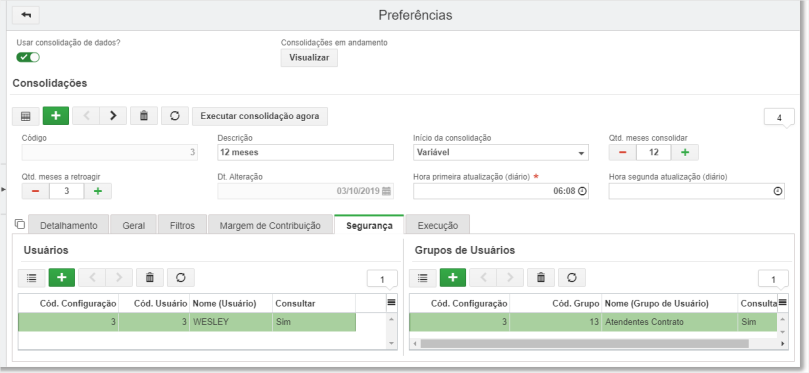Toggle 'Usar consolidação de dados' switch

click(x=28, y=57)
